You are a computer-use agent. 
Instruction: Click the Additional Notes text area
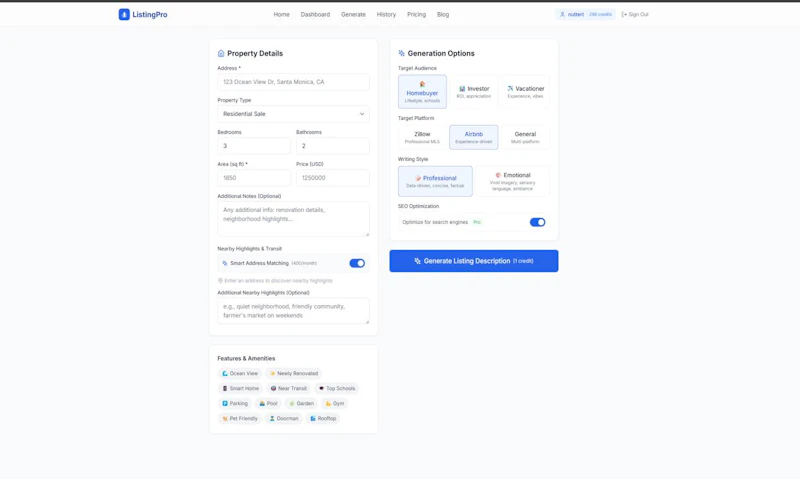pos(293,219)
